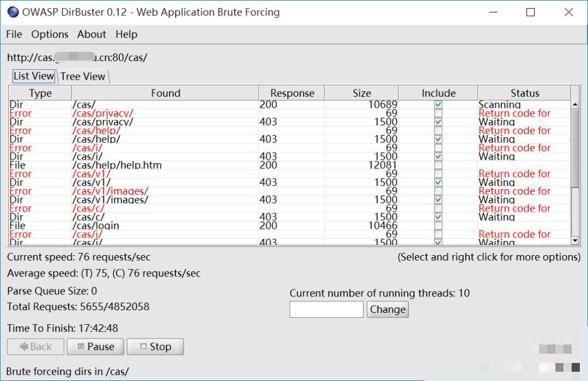This screenshot has width=588, height=381.
Task: Uncheck Include for the Dir /cas/ scanning row
Action: click(x=438, y=104)
